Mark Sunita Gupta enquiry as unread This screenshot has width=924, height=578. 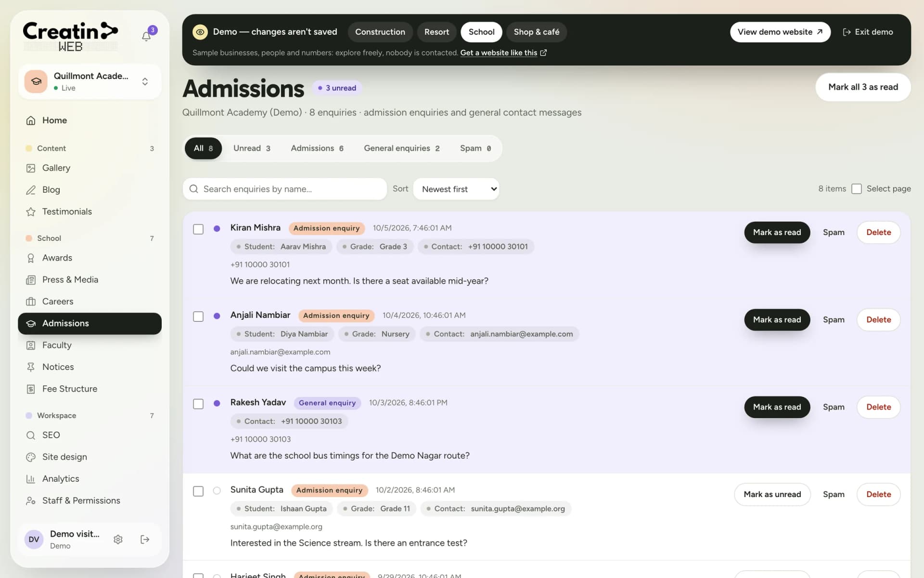point(772,494)
